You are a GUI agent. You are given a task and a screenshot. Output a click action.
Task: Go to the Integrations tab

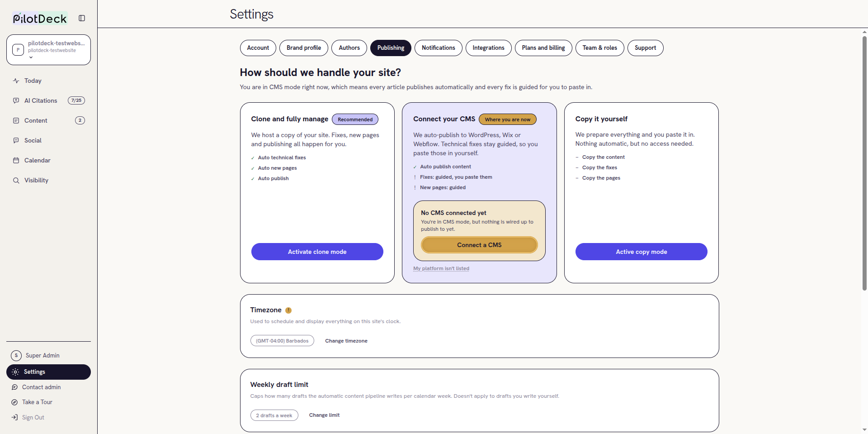pos(489,48)
